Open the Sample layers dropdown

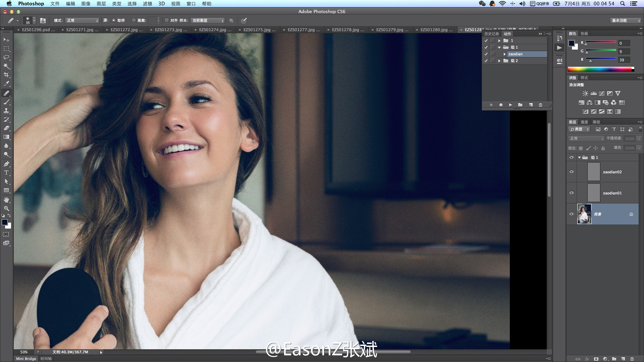pyautogui.click(x=208, y=20)
